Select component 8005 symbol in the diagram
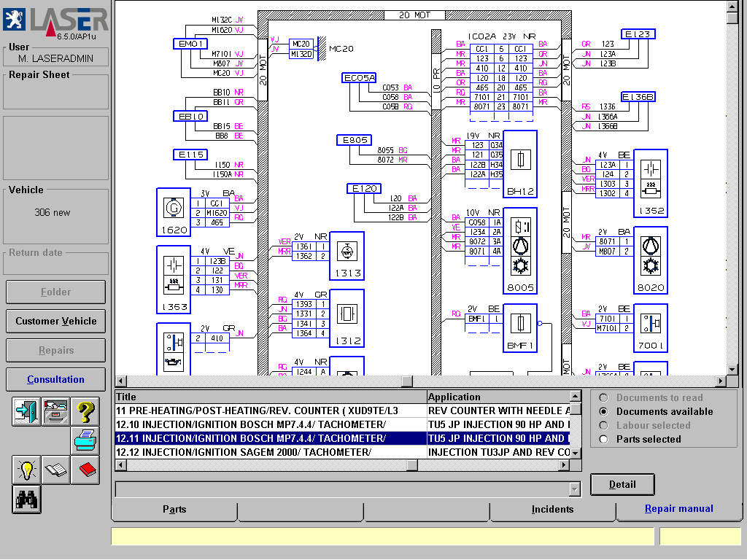 pos(520,251)
